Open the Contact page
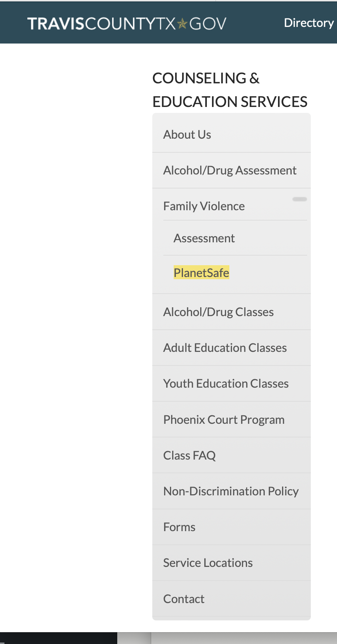Image resolution: width=337 pixels, height=644 pixels. [184, 599]
